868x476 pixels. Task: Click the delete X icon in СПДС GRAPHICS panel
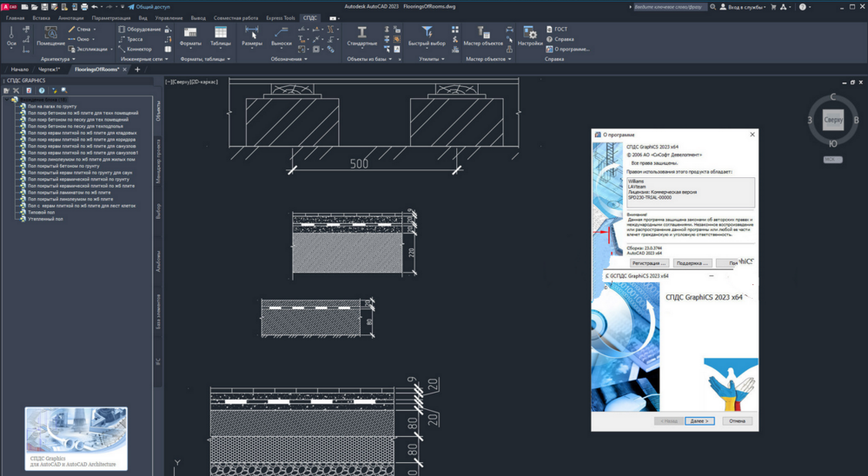pyautogui.click(x=16, y=90)
